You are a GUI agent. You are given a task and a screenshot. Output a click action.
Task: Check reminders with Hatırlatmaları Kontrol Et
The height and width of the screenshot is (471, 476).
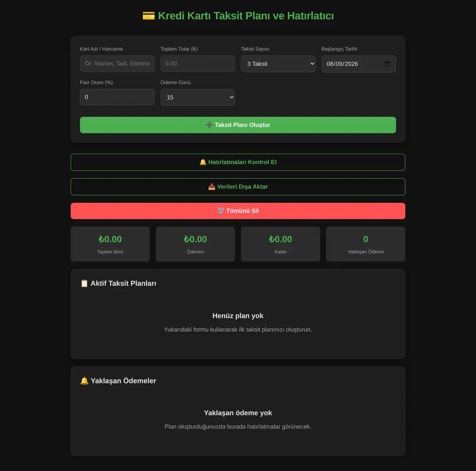tap(238, 162)
